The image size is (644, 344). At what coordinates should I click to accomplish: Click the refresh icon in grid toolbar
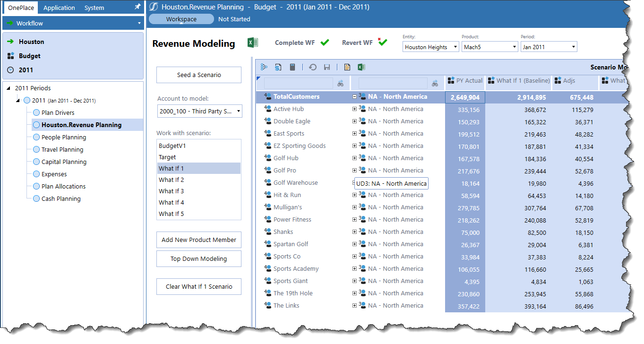(x=313, y=67)
